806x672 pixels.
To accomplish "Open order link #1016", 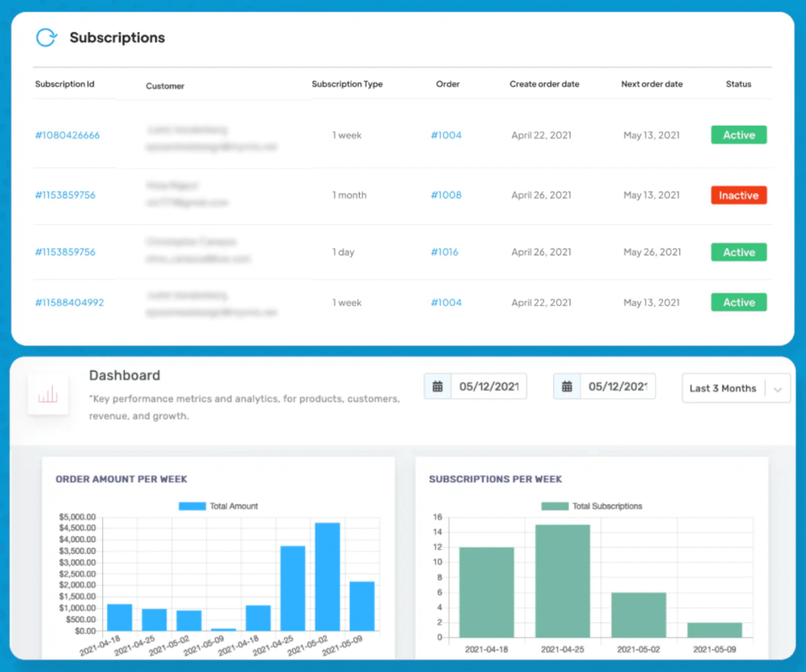I will (444, 252).
